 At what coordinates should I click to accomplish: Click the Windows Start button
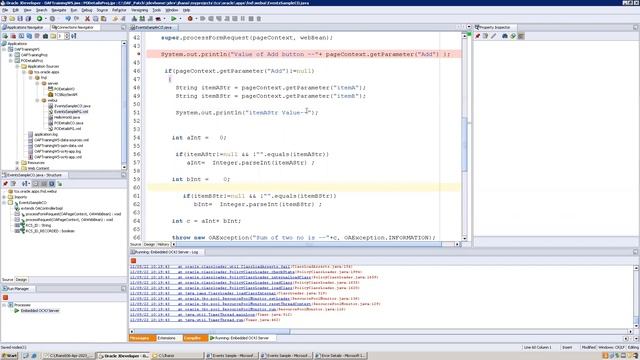coord(9,356)
